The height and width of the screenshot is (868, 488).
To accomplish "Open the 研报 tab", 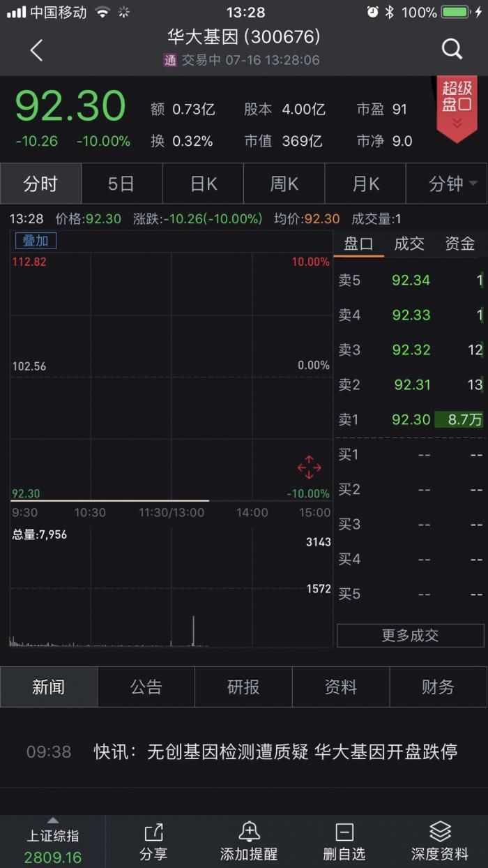I will tap(243, 687).
